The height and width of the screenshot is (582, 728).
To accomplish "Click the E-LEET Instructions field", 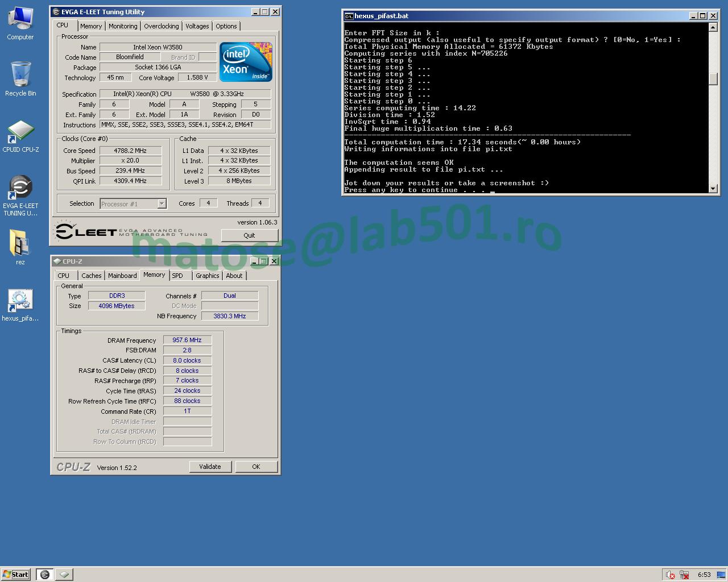I will 185,124.
